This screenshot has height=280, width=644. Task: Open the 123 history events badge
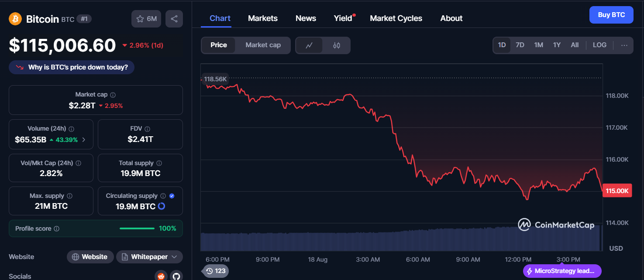point(216,271)
